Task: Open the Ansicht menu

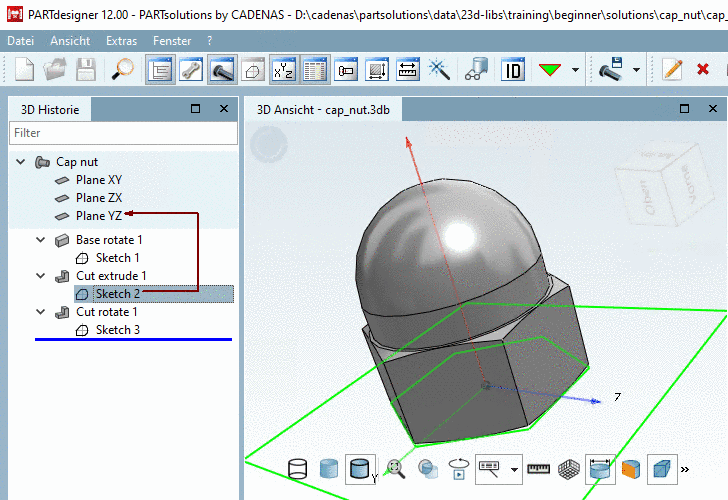Action: [70, 41]
